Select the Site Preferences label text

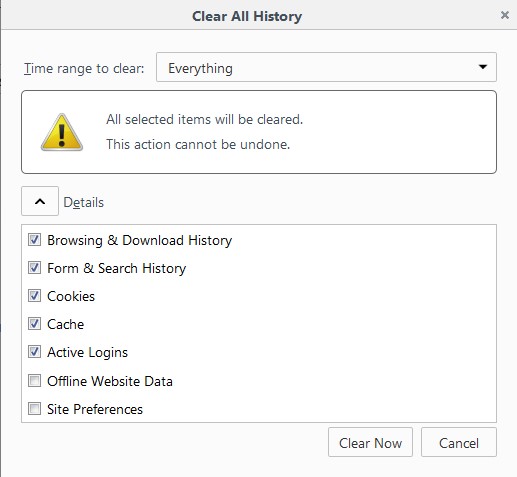click(x=95, y=409)
